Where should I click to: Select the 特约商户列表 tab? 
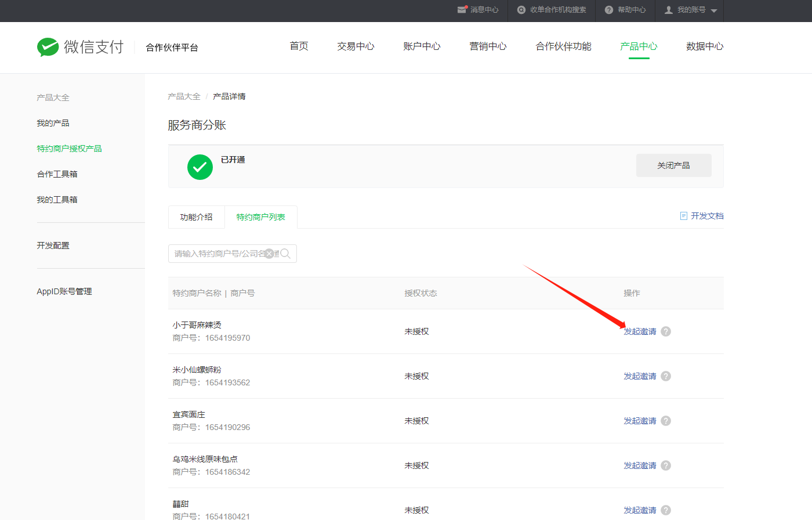point(261,217)
